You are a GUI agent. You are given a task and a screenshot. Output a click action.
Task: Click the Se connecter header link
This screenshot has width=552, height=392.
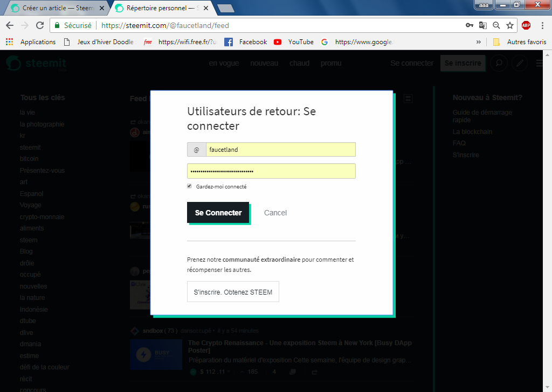412,64
